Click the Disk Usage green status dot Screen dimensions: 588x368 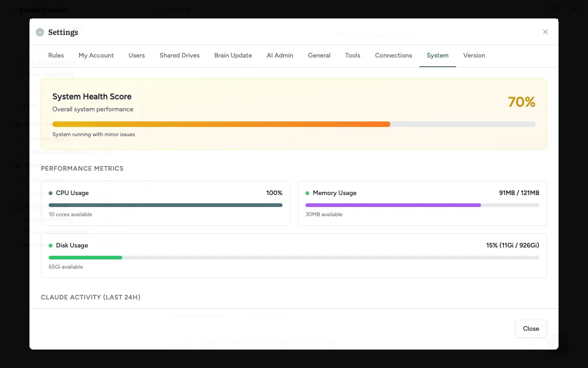51,246
